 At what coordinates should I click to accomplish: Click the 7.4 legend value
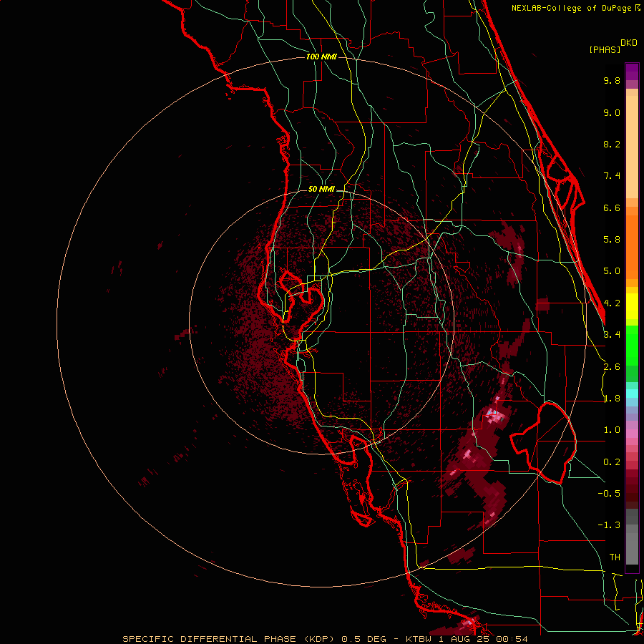coord(612,176)
